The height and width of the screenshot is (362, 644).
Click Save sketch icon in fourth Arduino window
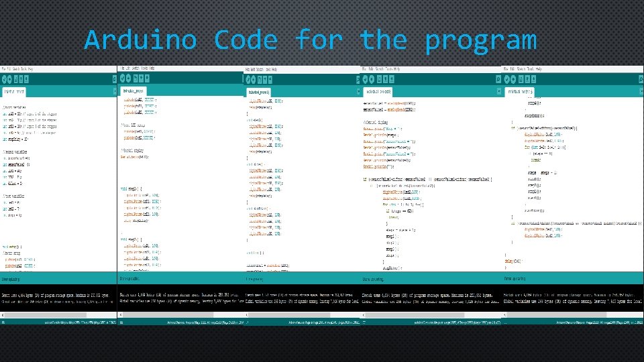(391, 79)
